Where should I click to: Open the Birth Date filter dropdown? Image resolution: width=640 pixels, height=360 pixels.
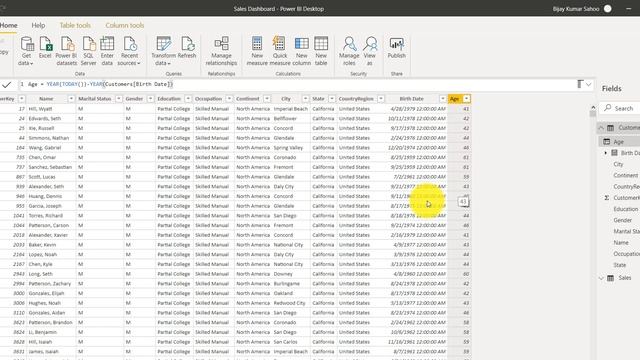tap(442, 99)
